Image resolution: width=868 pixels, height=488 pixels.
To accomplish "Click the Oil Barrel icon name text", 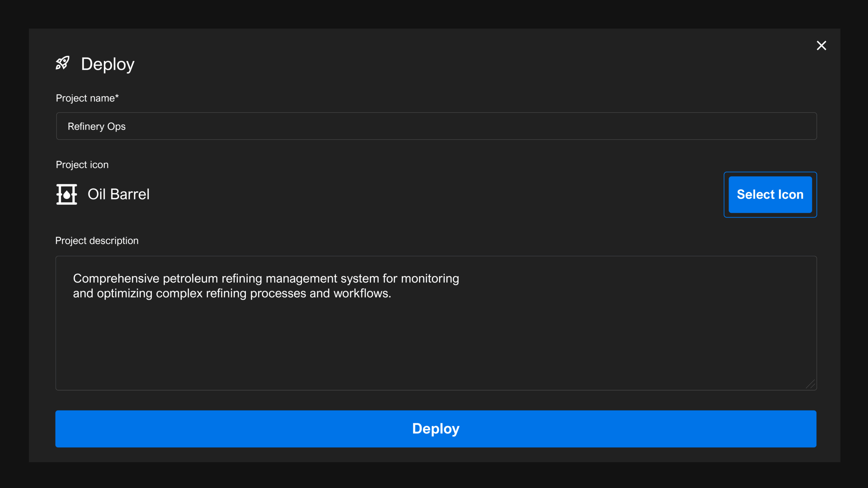I will point(118,195).
